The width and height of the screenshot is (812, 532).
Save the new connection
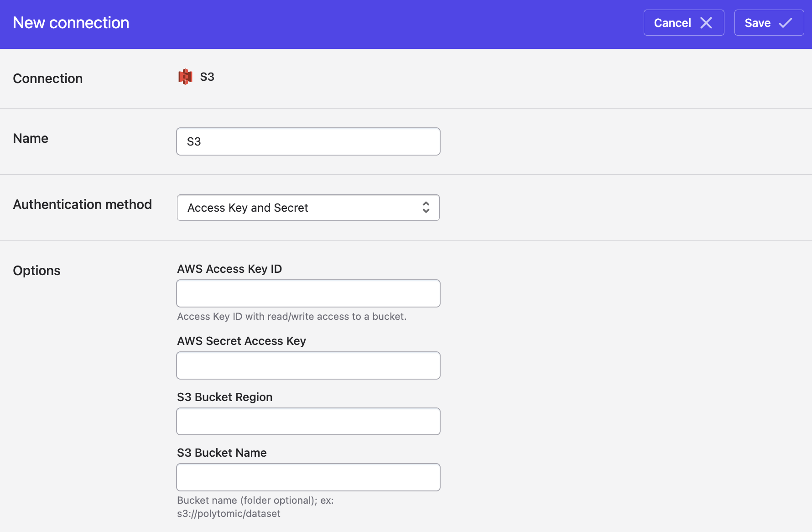point(769,23)
